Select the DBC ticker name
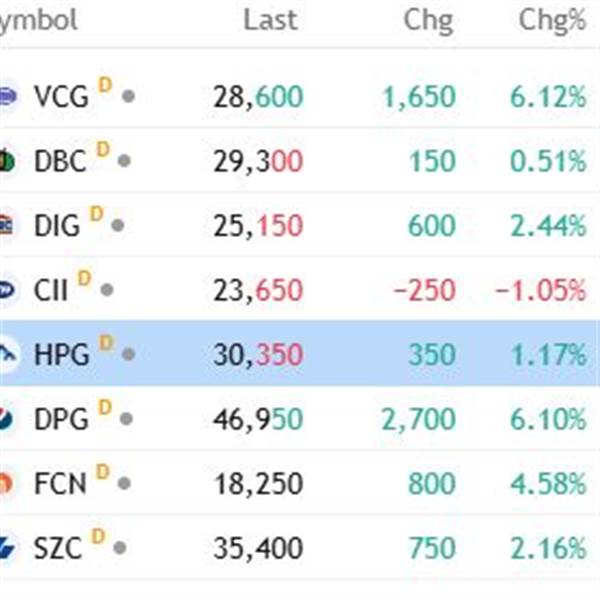 coord(59,161)
